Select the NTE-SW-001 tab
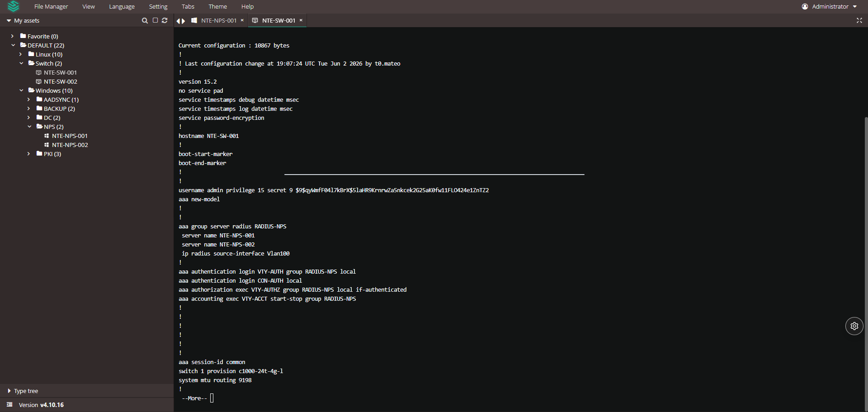Viewport: 868px width, 412px height. tap(278, 20)
